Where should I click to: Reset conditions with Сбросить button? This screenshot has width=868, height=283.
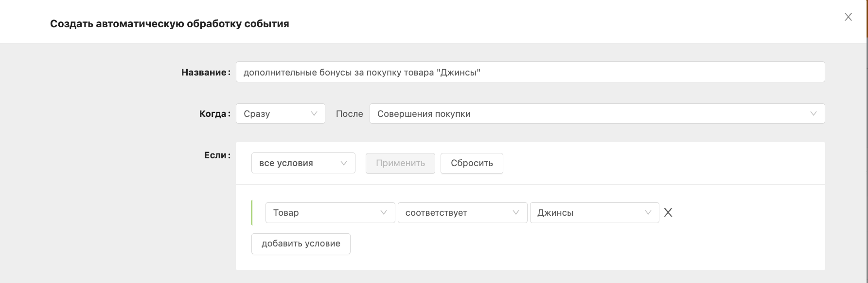click(x=472, y=163)
